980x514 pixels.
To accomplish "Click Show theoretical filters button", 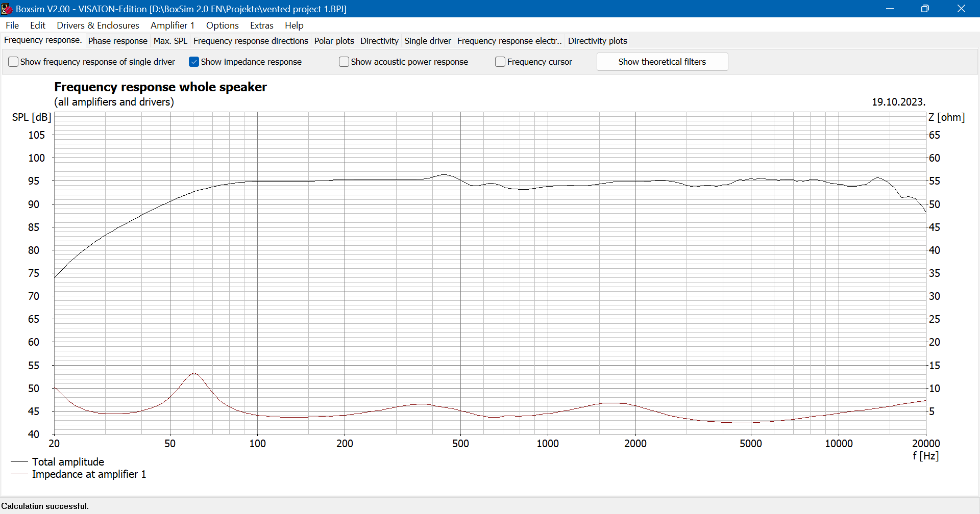I will [x=662, y=62].
